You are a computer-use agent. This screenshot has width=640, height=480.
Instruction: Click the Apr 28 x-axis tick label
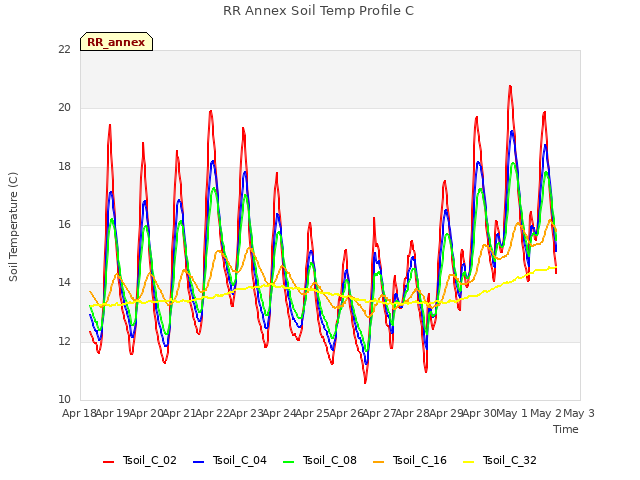[x=413, y=413]
